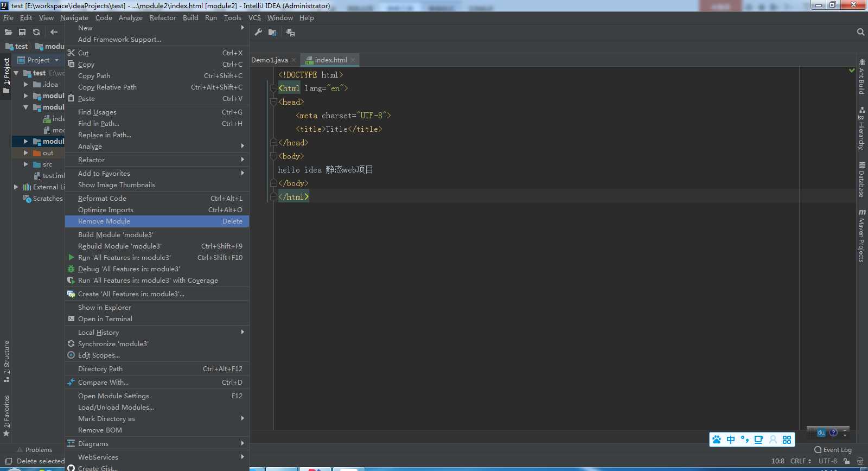Fold the head tag code block
The height and width of the screenshot is (471, 868).
tap(273, 102)
